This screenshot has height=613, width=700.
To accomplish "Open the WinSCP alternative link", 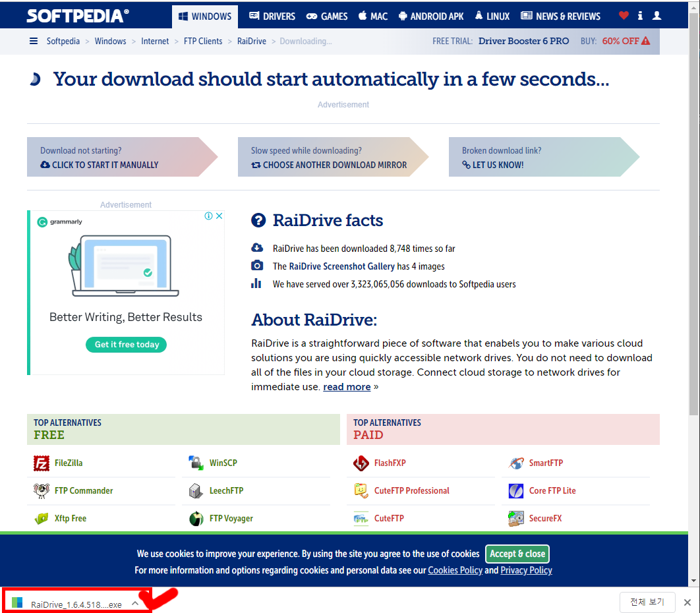I will click(x=223, y=463).
